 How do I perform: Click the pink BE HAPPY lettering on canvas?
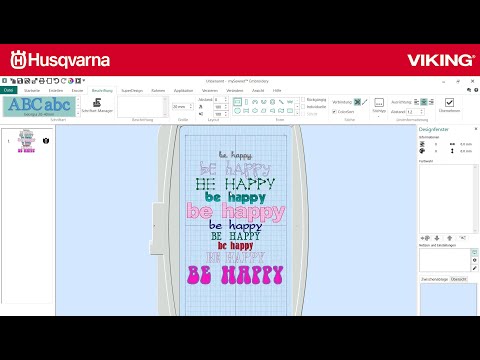click(235, 275)
